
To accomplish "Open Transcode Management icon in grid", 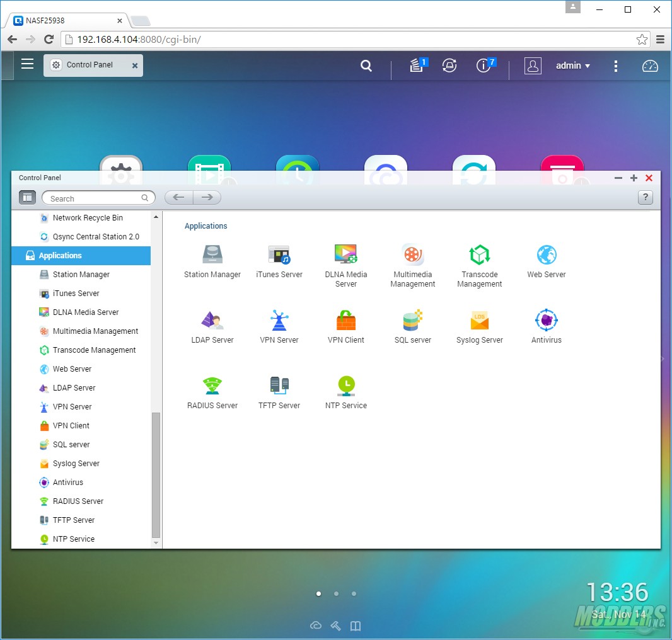I will [x=480, y=254].
